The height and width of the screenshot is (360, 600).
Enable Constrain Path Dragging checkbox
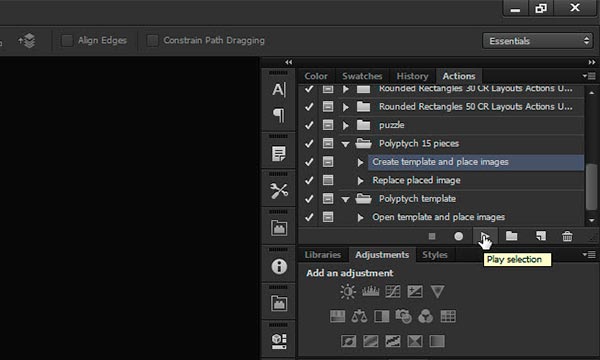152,41
